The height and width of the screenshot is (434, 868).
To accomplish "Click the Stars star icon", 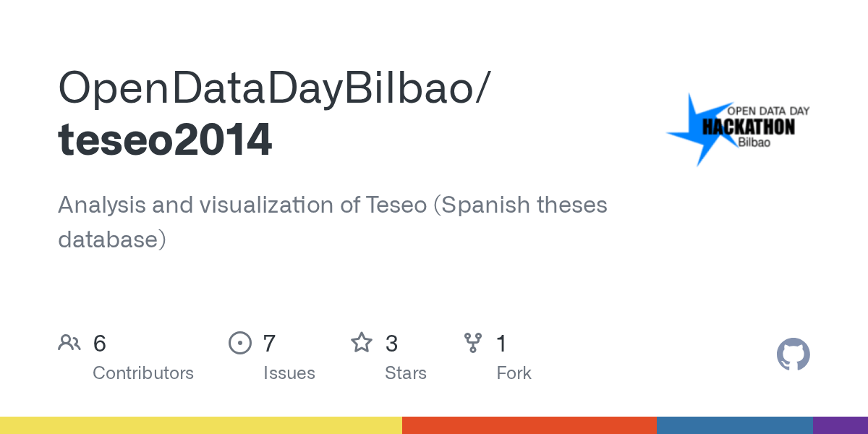I will coord(362,342).
